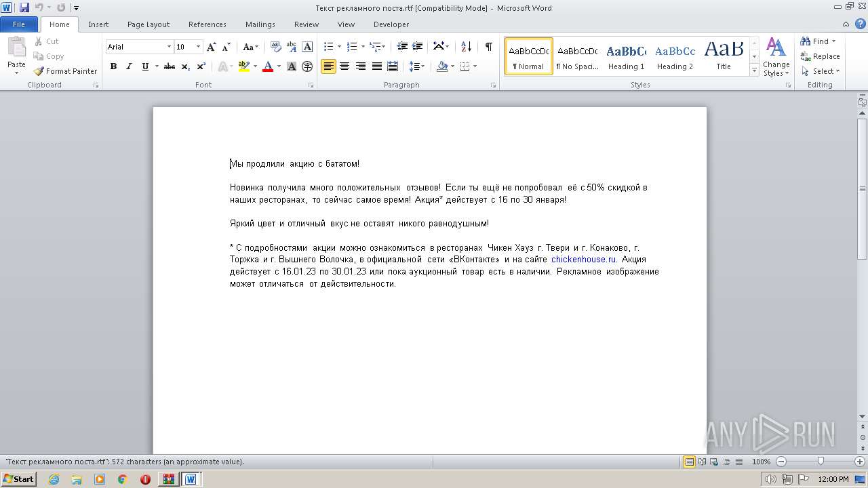Click the Copy icon in Clipboard group
This screenshot has width=868, height=488.
pos(39,56)
